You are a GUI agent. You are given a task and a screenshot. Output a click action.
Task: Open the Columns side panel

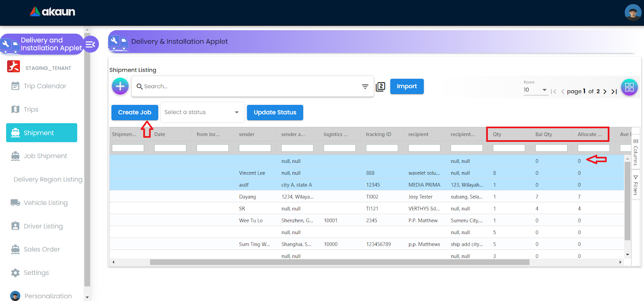coord(636,153)
